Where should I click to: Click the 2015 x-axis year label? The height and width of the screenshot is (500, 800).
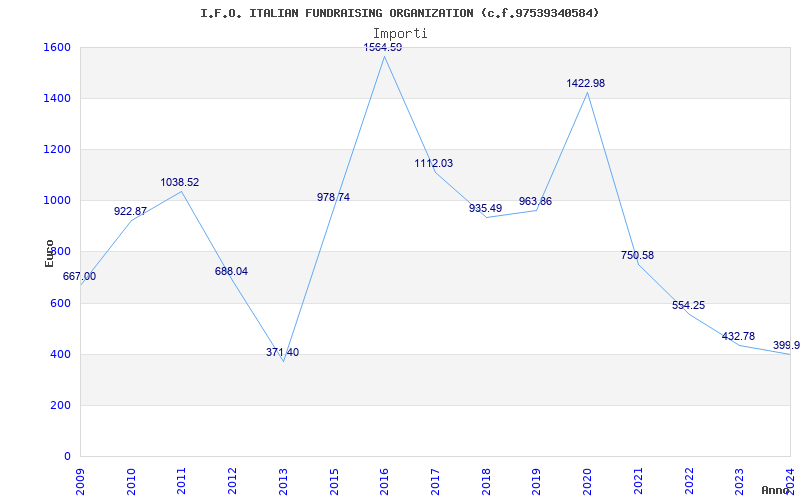334,481
